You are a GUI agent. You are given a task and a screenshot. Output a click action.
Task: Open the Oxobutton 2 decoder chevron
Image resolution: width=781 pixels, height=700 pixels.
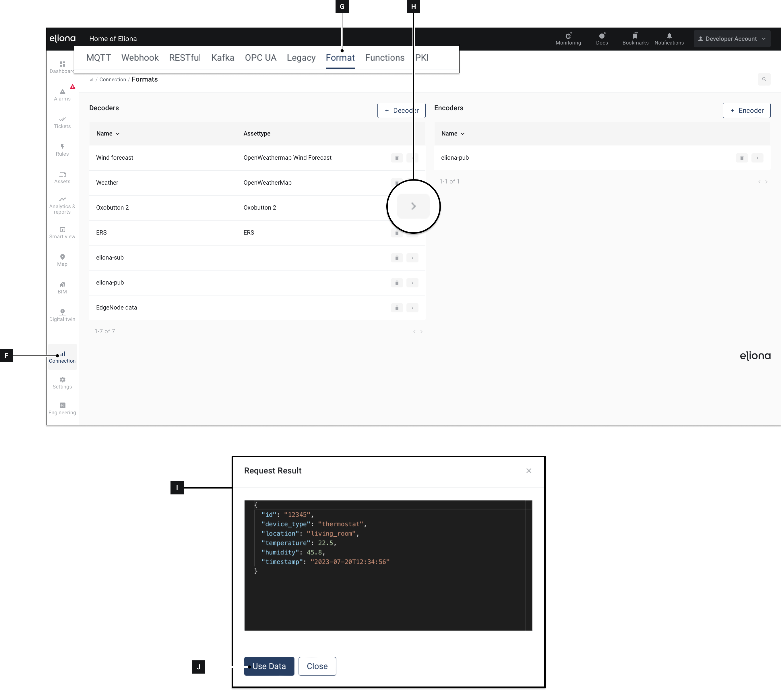(x=413, y=206)
